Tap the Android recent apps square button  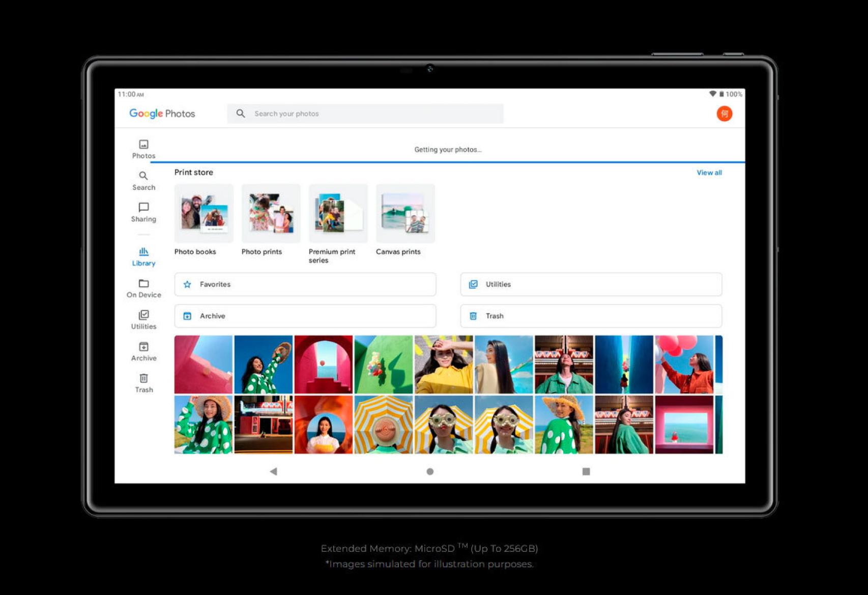pyautogui.click(x=586, y=471)
